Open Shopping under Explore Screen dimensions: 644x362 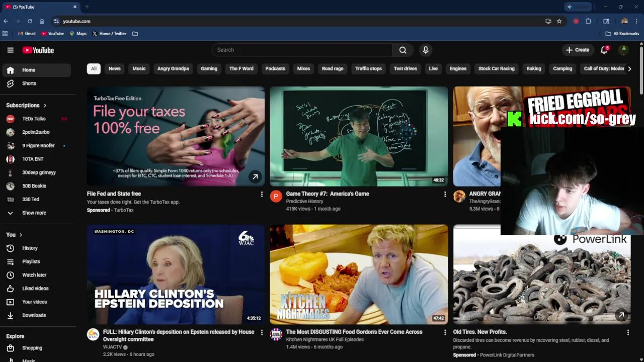(x=37, y=348)
